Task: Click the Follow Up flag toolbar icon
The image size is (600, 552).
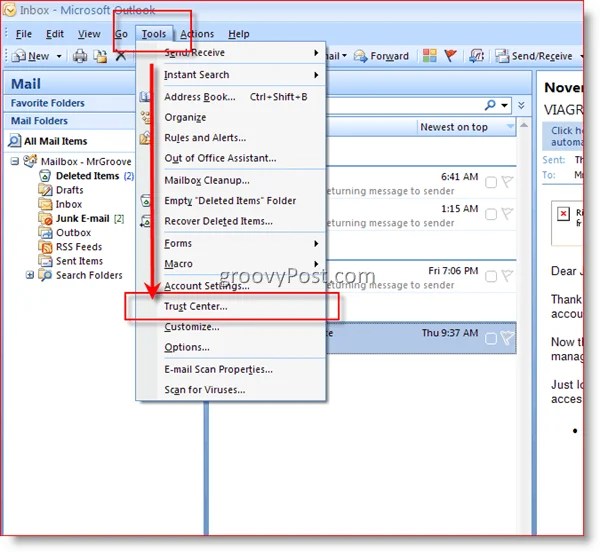Action: click(x=450, y=56)
